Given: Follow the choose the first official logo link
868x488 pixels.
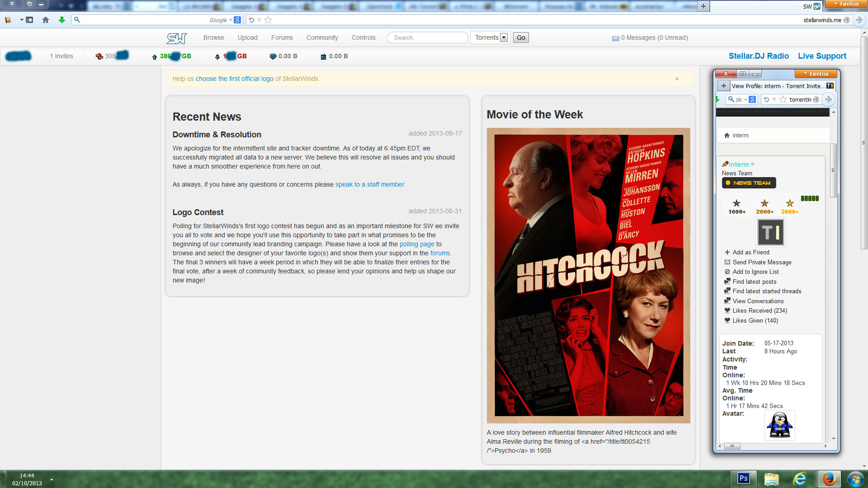Looking at the screenshot, I should click(x=234, y=79).
